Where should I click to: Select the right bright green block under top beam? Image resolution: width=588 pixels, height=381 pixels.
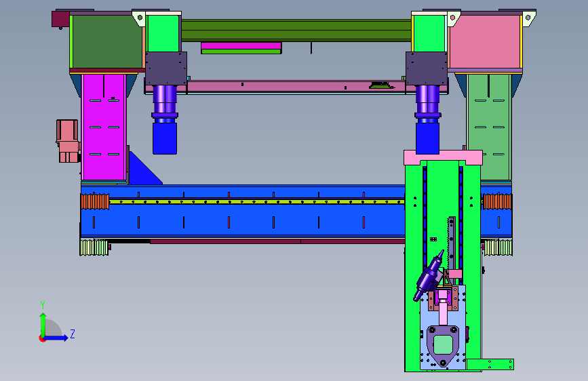coord(429,33)
